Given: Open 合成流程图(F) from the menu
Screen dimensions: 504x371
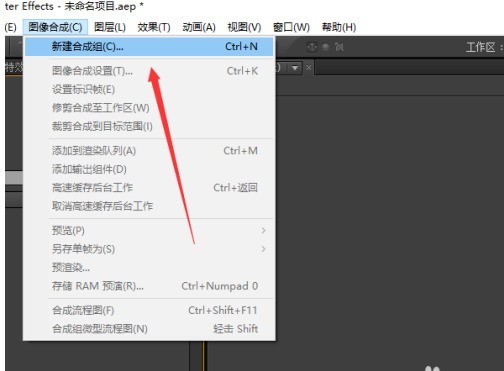Looking at the screenshot, I should coord(149,310).
